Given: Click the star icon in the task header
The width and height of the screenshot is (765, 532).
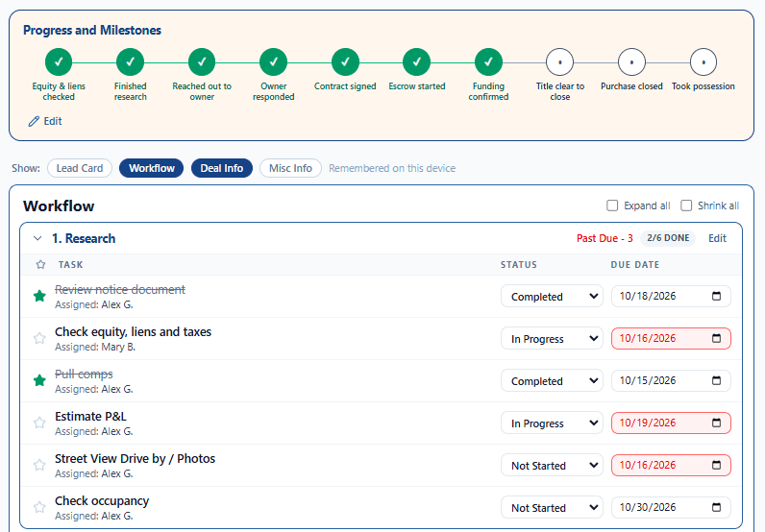Looking at the screenshot, I should (40, 264).
